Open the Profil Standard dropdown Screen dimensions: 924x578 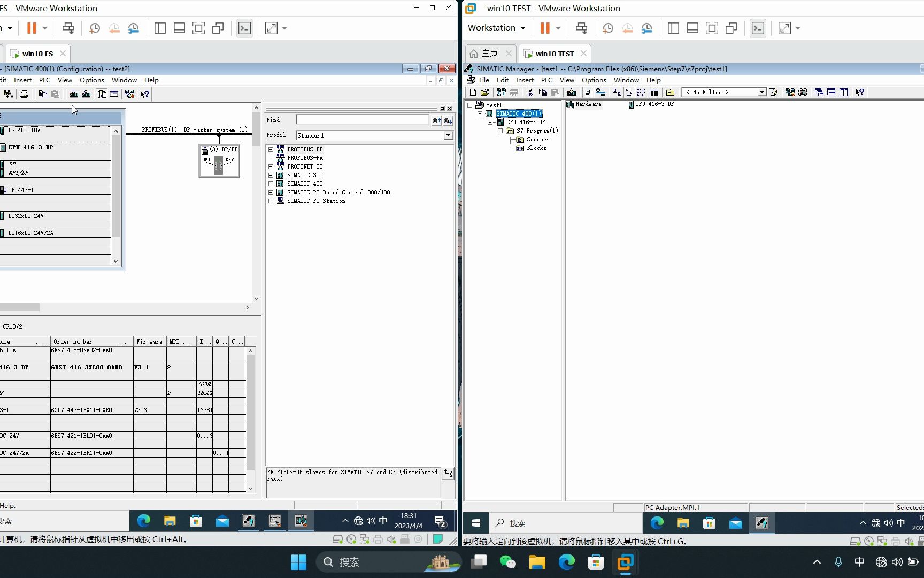click(448, 135)
